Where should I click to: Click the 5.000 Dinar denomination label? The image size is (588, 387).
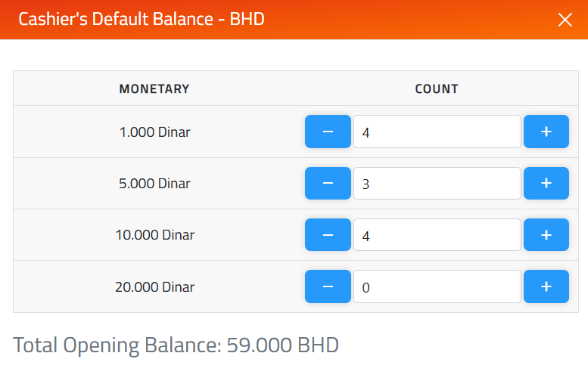(154, 184)
